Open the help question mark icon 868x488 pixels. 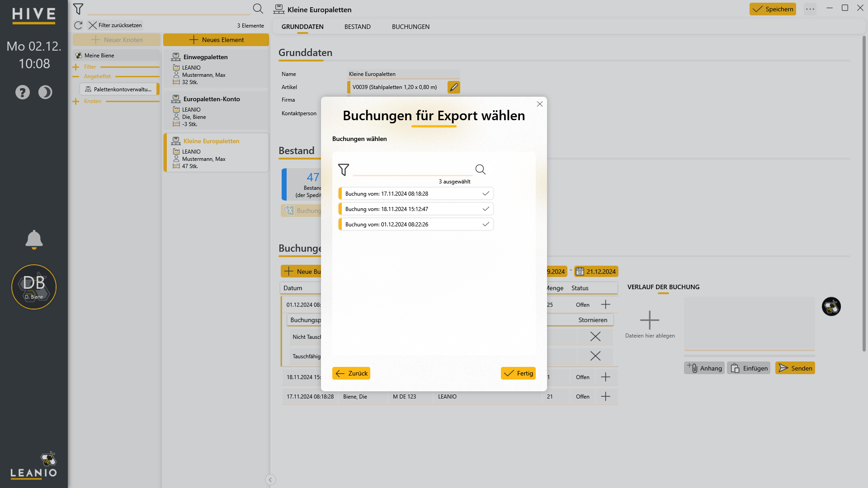tap(23, 92)
